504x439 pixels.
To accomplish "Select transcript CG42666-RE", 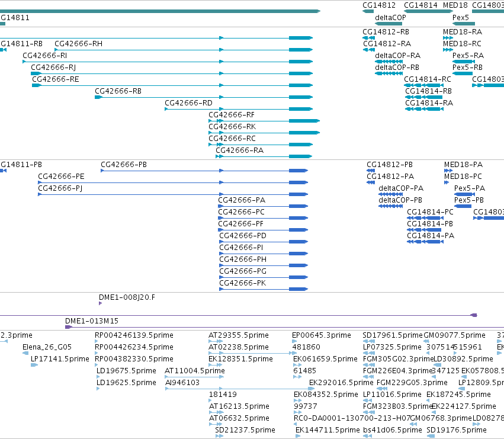I will coord(55,79).
